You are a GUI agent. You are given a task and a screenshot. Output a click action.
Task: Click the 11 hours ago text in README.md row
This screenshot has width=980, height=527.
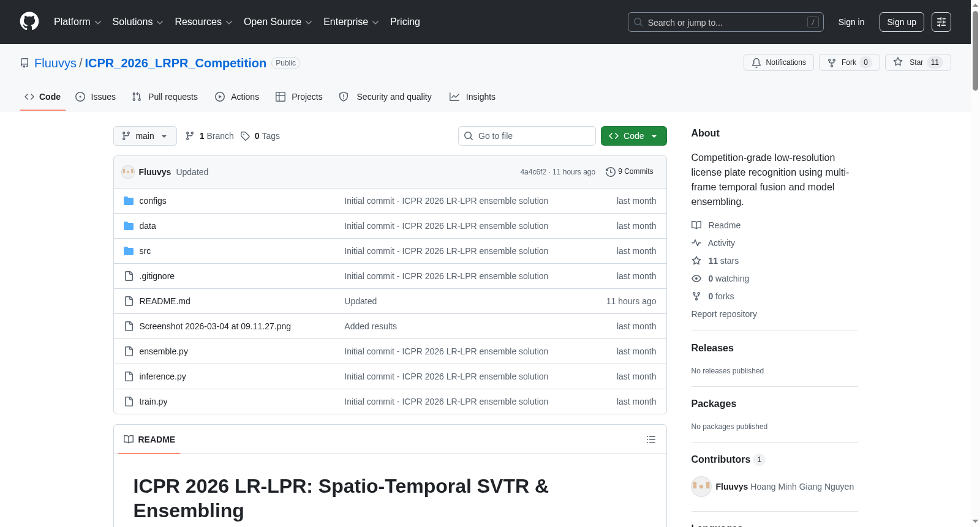click(631, 301)
